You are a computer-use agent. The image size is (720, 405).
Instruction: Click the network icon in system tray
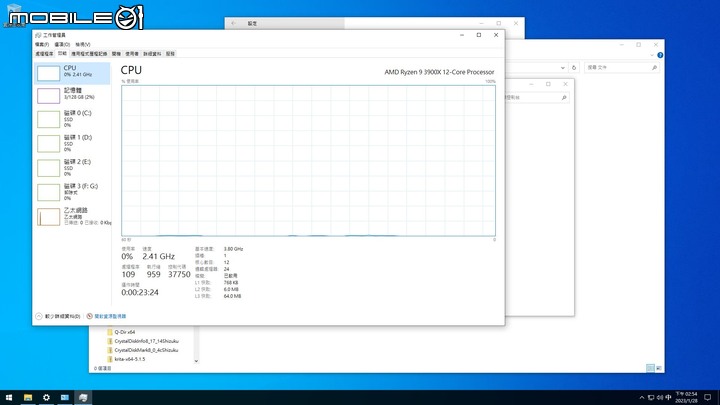(x=651, y=398)
